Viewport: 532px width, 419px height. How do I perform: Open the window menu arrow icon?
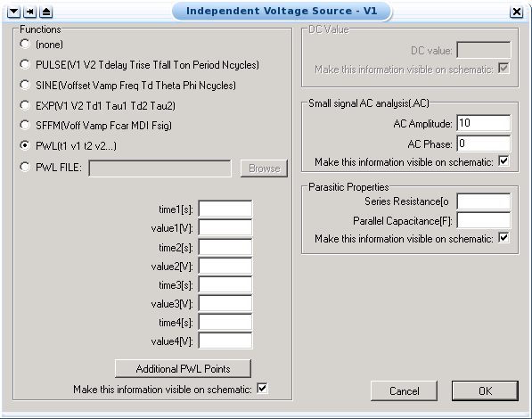pos(14,12)
